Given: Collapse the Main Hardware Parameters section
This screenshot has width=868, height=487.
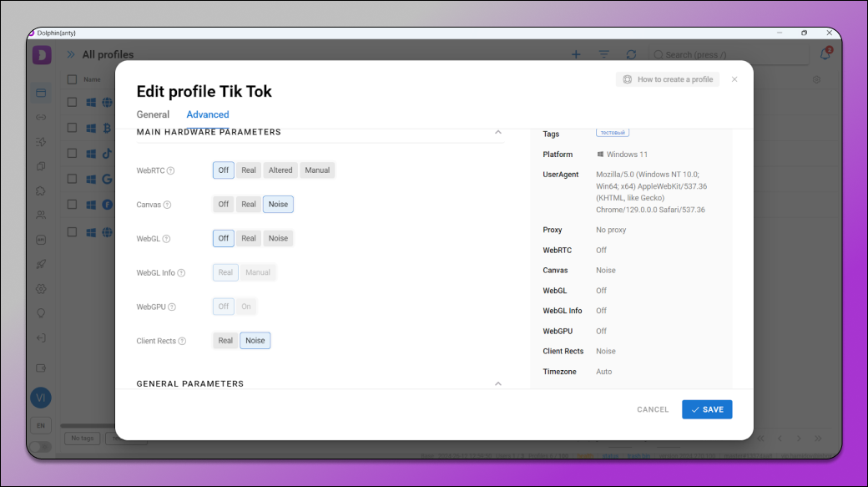Looking at the screenshot, I should pos(498,132).
